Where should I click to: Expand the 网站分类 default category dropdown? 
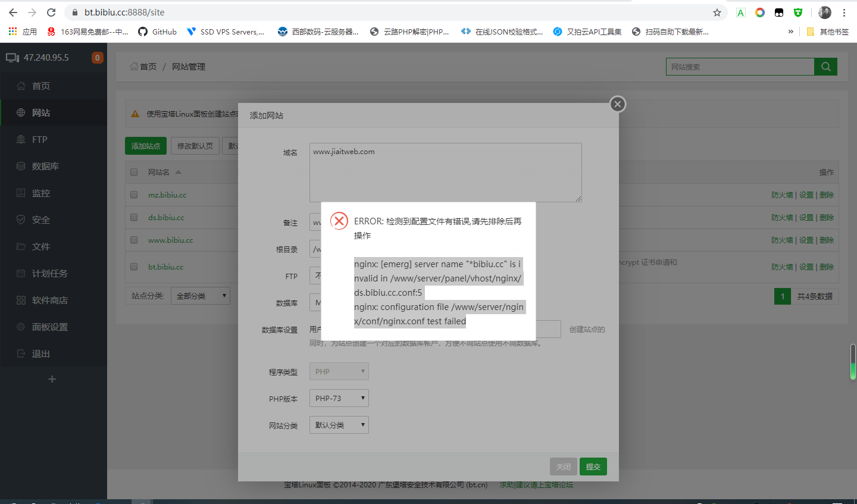coord(339,424)
